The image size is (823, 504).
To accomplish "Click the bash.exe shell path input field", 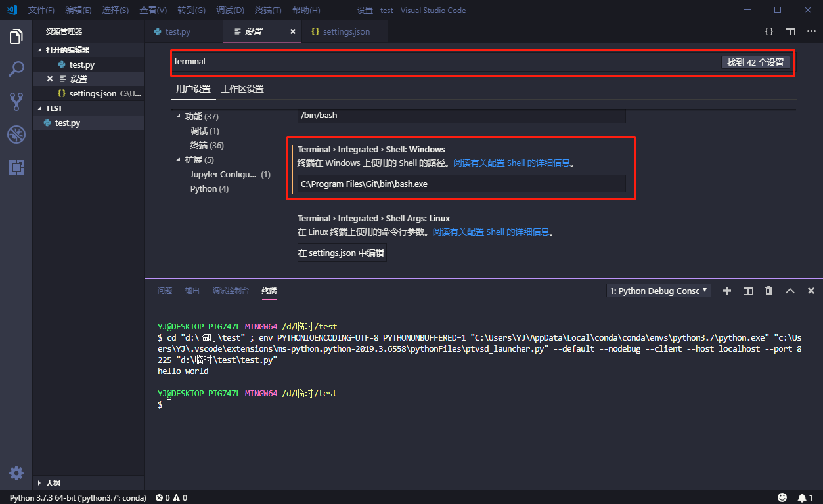I will (x=461, y=184).
